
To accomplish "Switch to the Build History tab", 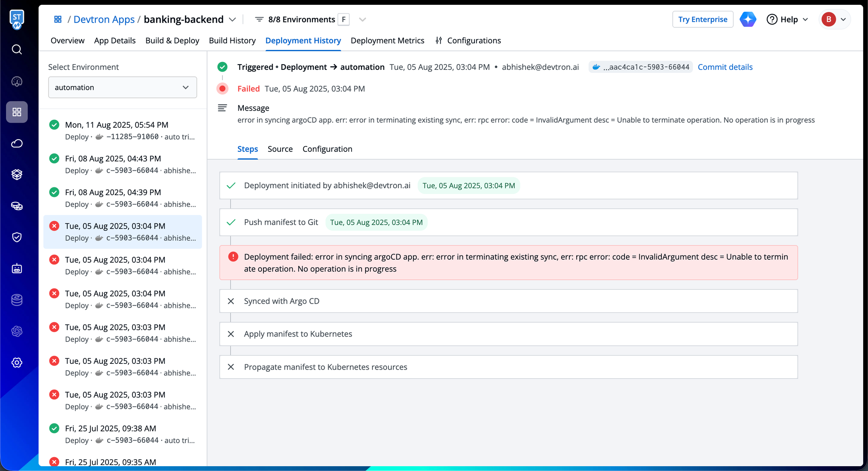I will [232, 41].
